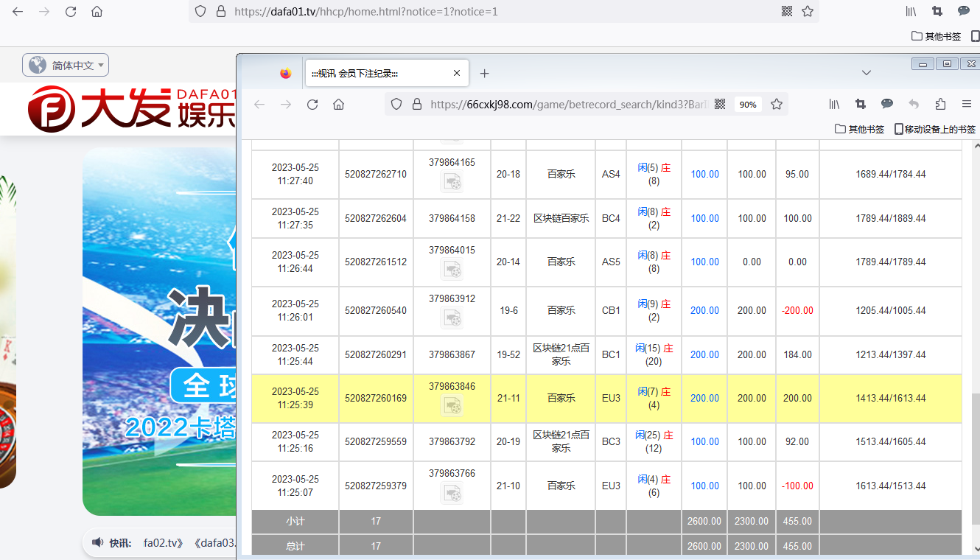Click the speaker icon beside 快讯
980x560 pixels.
pos(97,543)
